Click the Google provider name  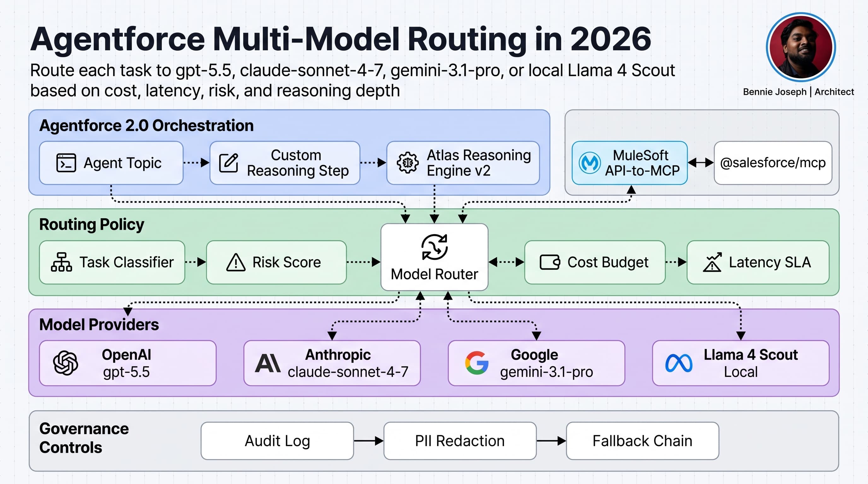pyautogui.click(x=534, y=355)
